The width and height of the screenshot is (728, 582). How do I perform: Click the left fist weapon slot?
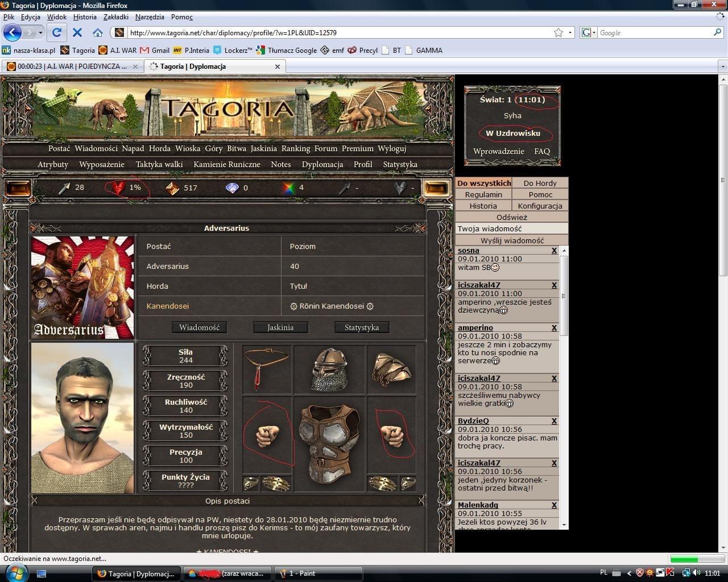[x=266, y=436]
